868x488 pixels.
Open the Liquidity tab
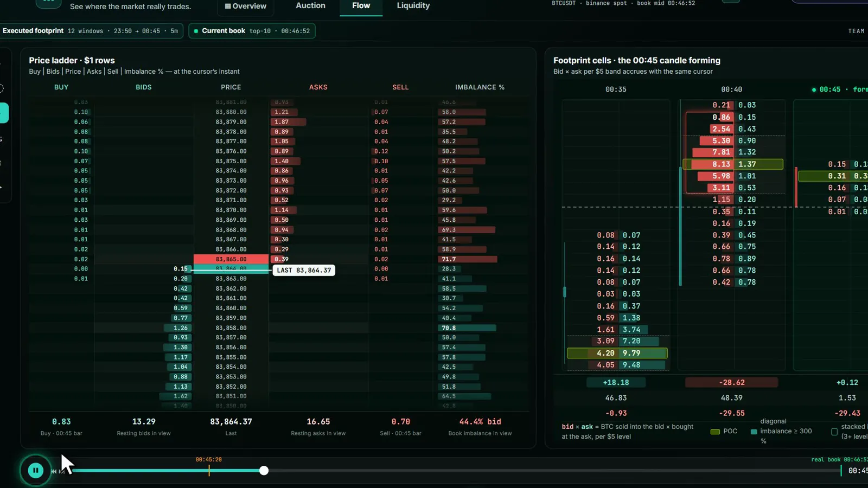413,5
